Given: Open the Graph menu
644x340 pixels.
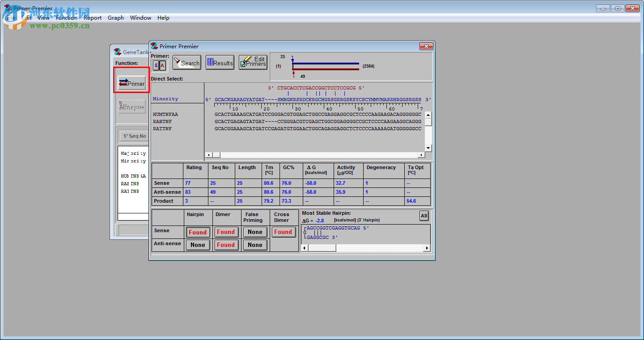Looking at the screenshot, I should tap(116, 18).
